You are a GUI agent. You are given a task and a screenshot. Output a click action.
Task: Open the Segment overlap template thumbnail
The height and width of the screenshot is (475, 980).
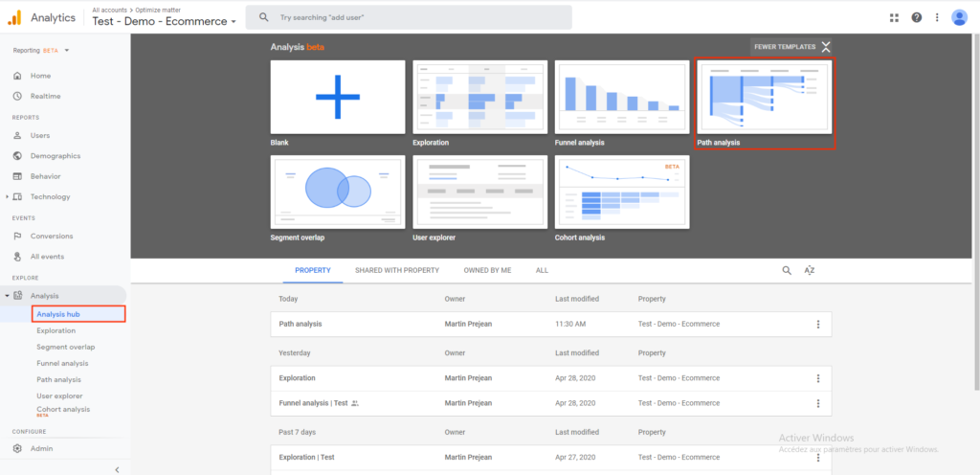click(338, 192)
